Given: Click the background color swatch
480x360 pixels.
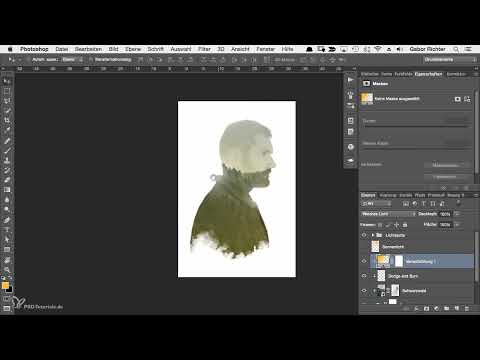Looking at the screenshot, I should click(x=9, y=289).
